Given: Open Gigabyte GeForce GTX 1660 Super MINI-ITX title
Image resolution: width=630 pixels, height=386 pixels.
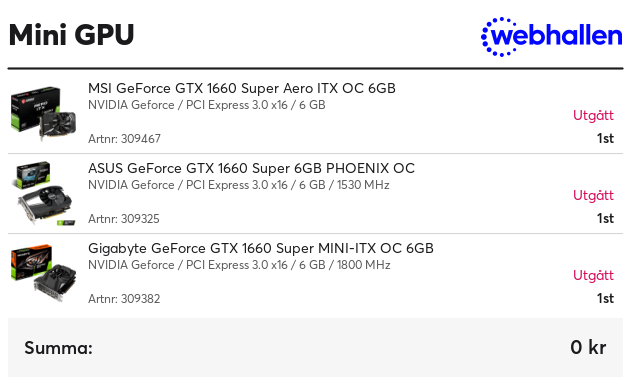Looking at the screenshot, I should click(261, 248).
